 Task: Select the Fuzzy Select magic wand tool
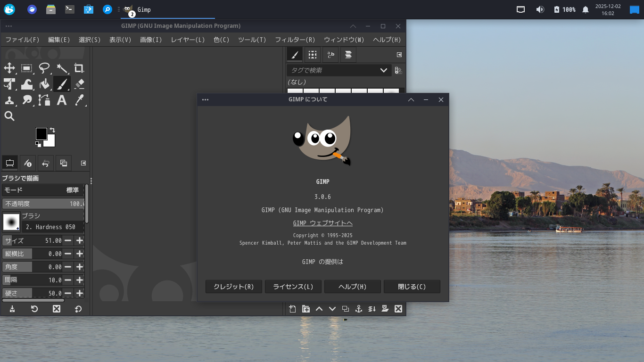[x=62, y=68]
